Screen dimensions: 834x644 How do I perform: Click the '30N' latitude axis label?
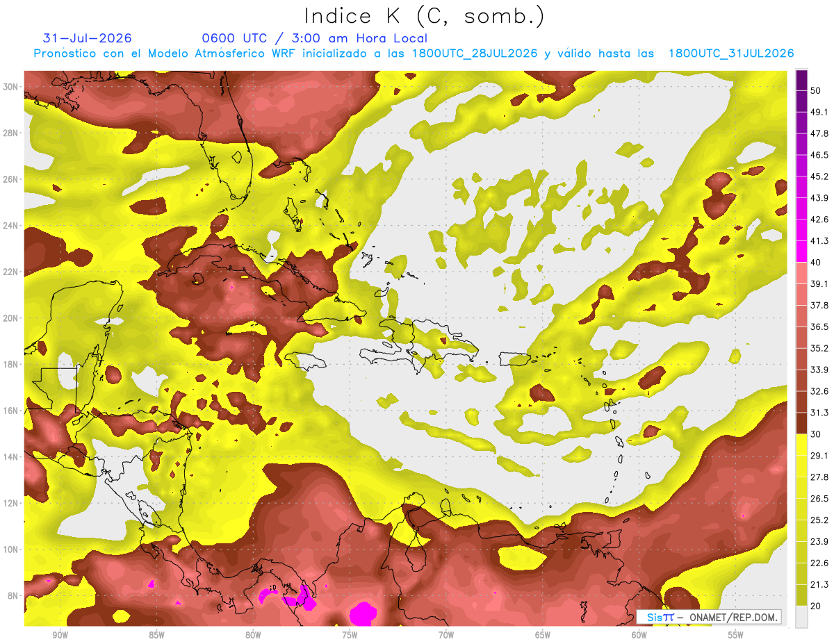(x=10, y=87)
